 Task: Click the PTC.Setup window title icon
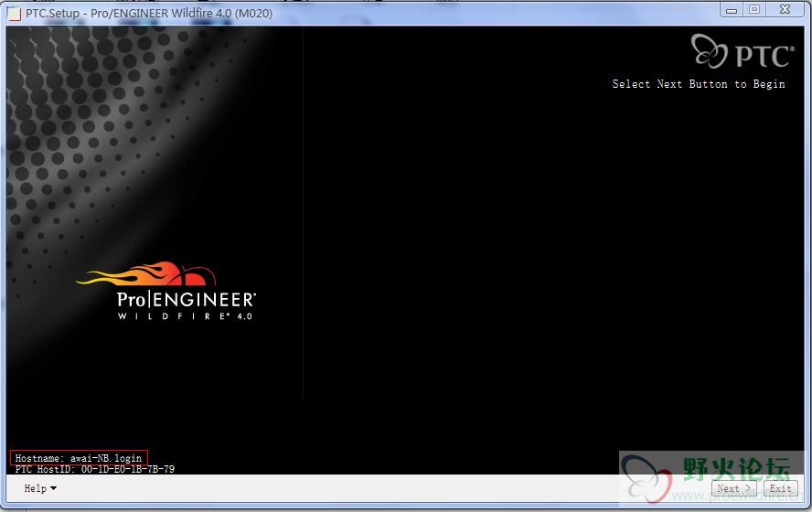click(14, 14)
